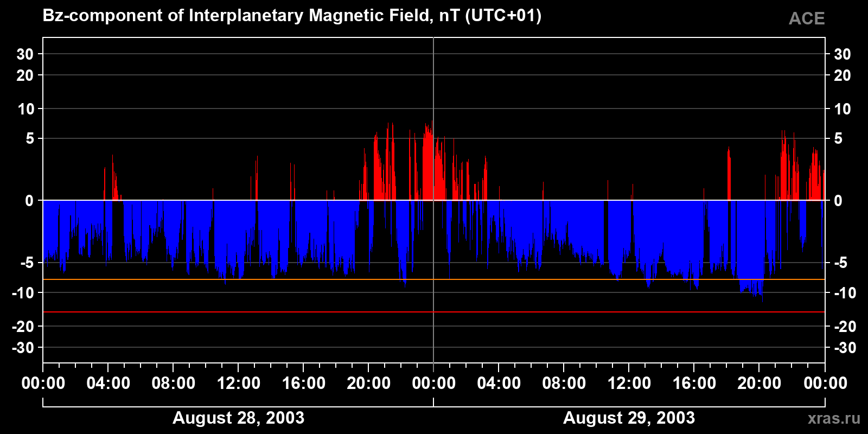Click the 20:00 tick label under August 29
This screenshot has width=868, height=434.
pos(759,383)
